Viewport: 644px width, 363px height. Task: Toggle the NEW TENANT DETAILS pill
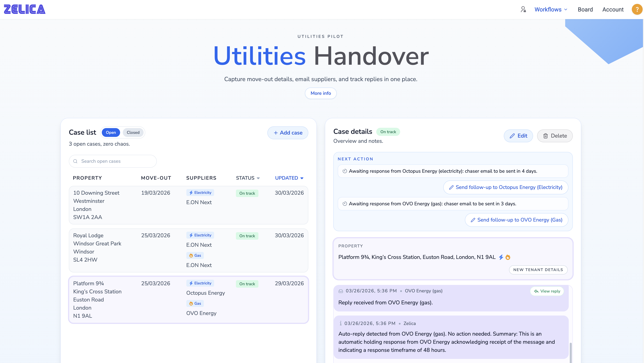tap(538, 270)
